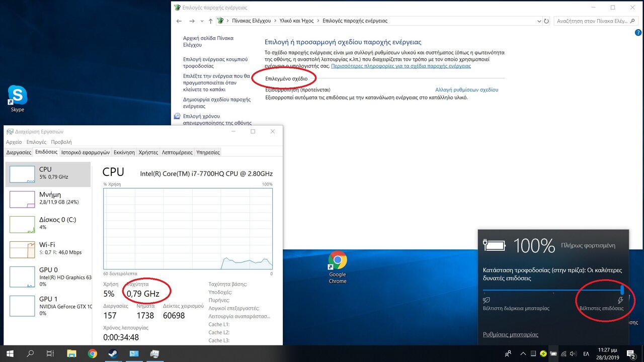Select the CPU performance graph thumbnail

pyautogui.click(x=22, y=174)
